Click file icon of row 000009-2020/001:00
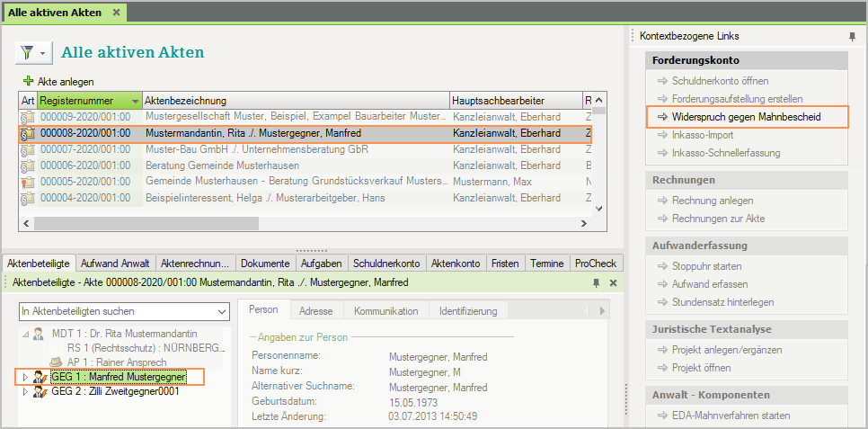The width and height of the screenshot is (868, 429). coord(28,117)
